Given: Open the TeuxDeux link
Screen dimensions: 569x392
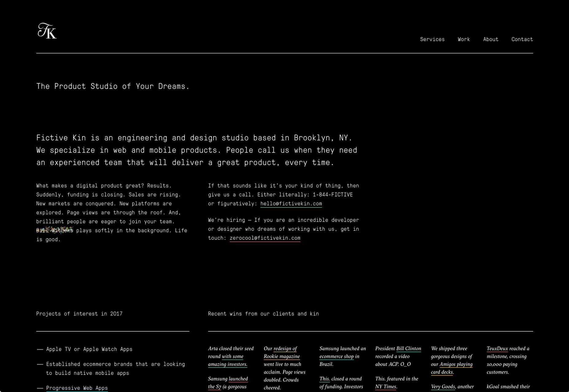Looking at the screenshot, I should click(x=497, y=348).
